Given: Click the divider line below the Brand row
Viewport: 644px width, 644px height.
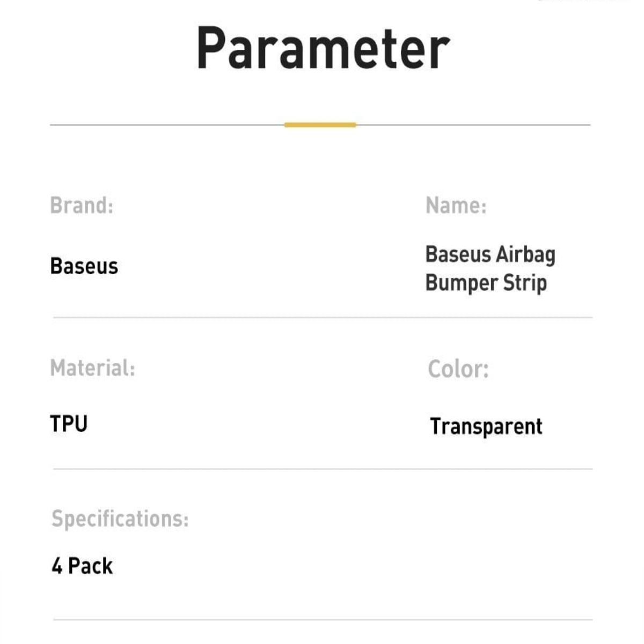Looking at the screenshot, I should pos(322,317).
